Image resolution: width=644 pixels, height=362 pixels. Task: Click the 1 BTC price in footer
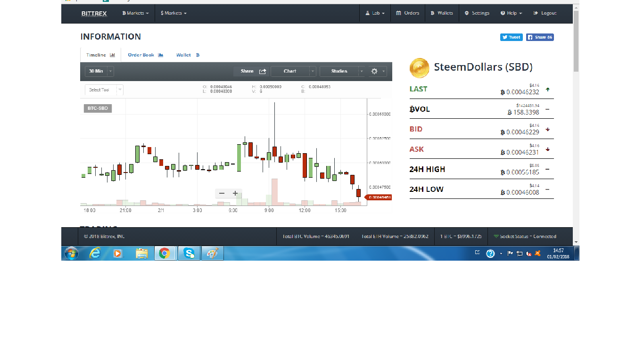(461, 237)
